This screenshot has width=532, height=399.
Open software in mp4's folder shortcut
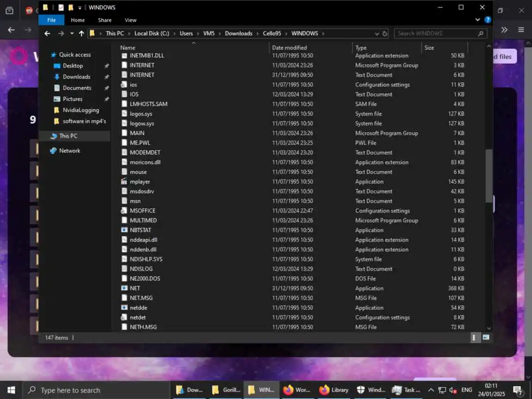(x=84, y=121)
